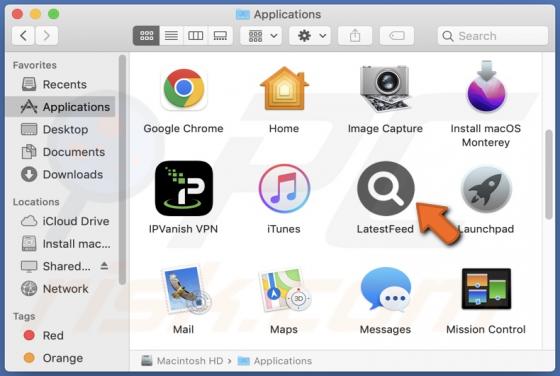Click the Launchpad rocket icon
The height and width of the screenshot is (376, 560).
click(486, 189)
